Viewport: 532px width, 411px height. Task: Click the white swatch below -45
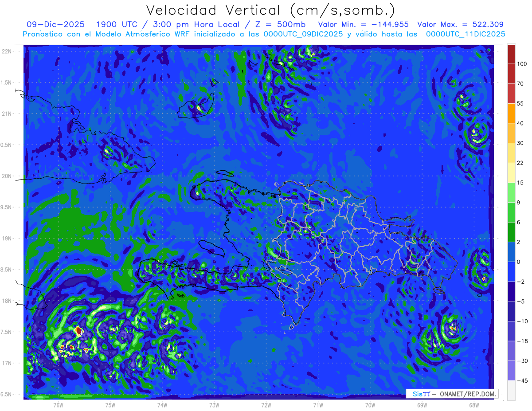click(511, 390)
